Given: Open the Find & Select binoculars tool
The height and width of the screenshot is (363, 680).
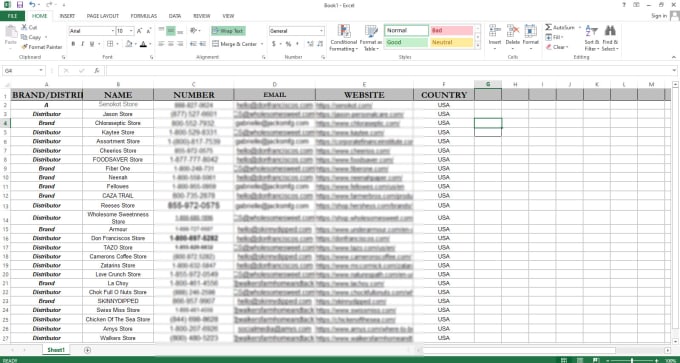Looking at the screenshot, I should tap(610, 38).
